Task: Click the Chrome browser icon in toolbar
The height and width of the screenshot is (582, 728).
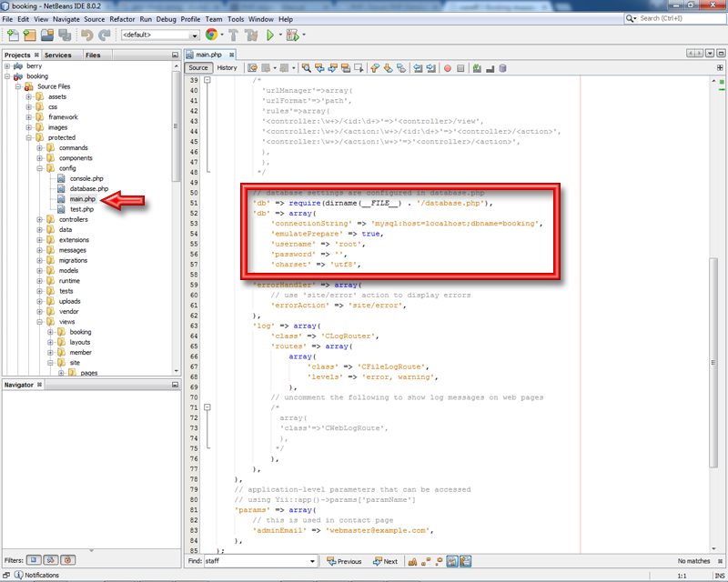Action: pyautogui.click(x=211, y=35)
